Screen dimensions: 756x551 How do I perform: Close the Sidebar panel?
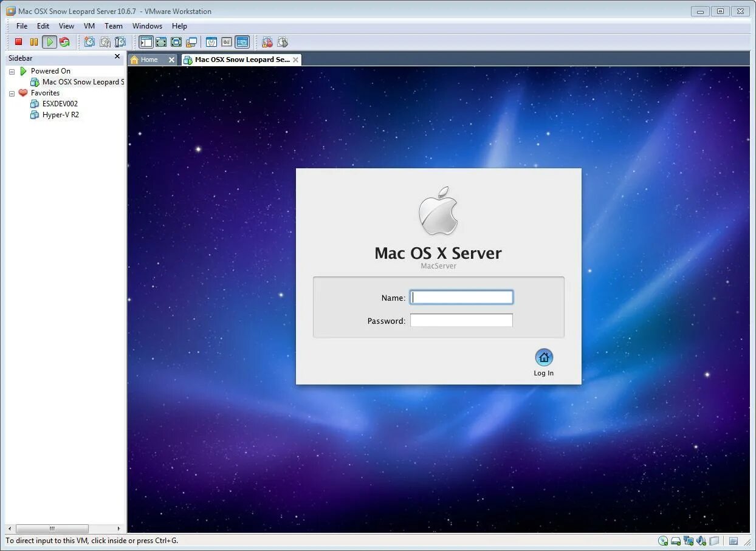click(x=117, y=56)
